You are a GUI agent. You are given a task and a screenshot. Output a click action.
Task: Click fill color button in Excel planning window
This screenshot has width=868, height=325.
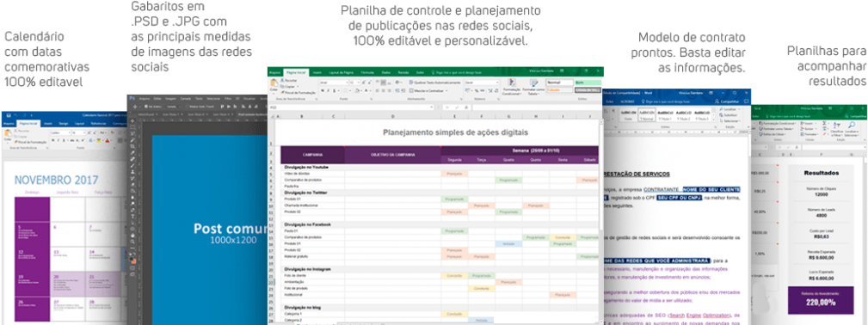(x=357, y=91)
